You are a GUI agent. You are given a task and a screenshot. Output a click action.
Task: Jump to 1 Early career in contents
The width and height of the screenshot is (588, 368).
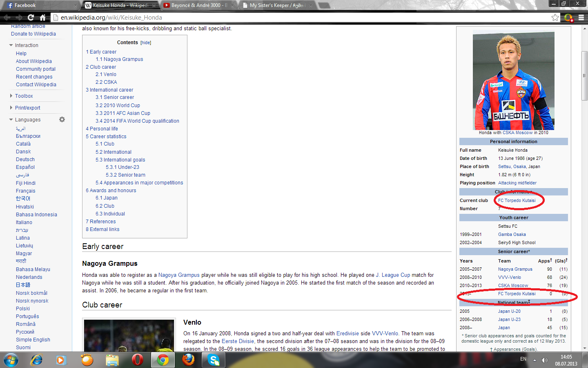coord(101,52)
